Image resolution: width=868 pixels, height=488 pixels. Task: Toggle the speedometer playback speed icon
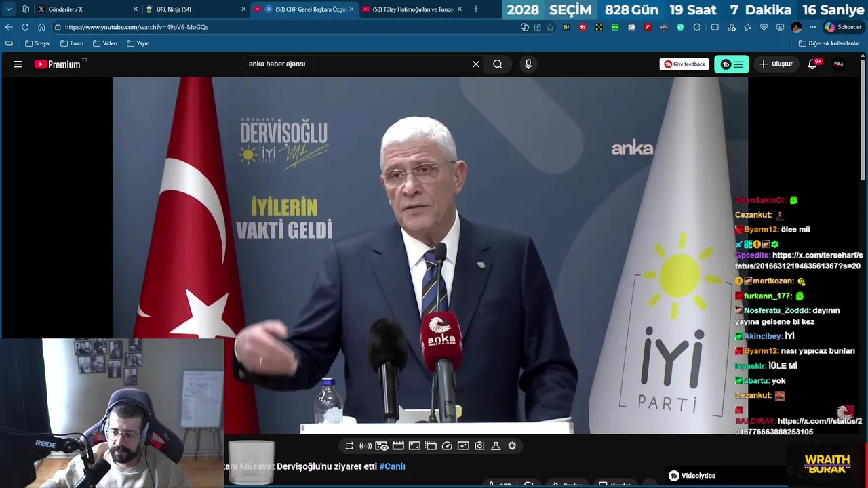click(x=447, y=446)
